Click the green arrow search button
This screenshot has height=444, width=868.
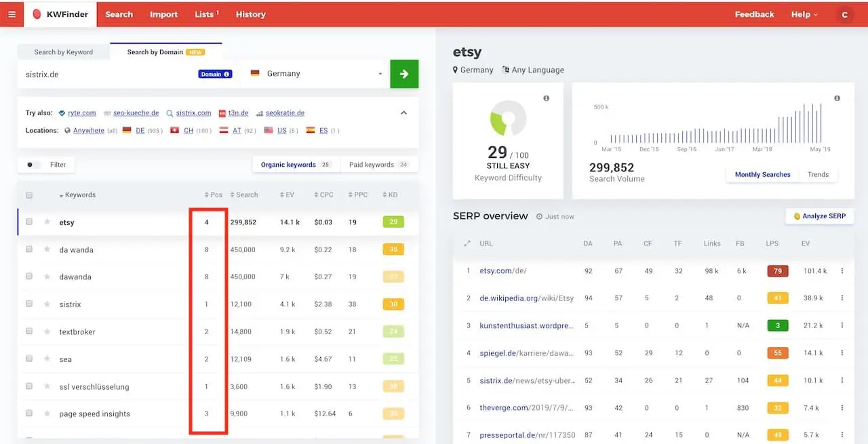pyautogui.click(x=404, y=74)
